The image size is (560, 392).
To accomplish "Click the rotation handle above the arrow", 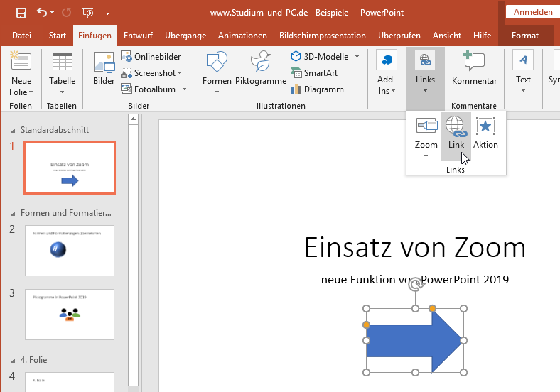I will pos(415,285).
